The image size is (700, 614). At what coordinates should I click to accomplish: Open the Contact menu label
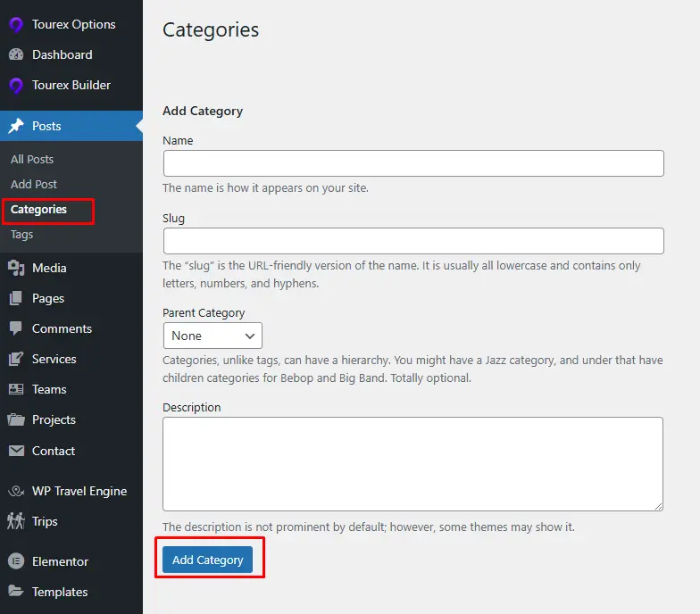(54, 451)
